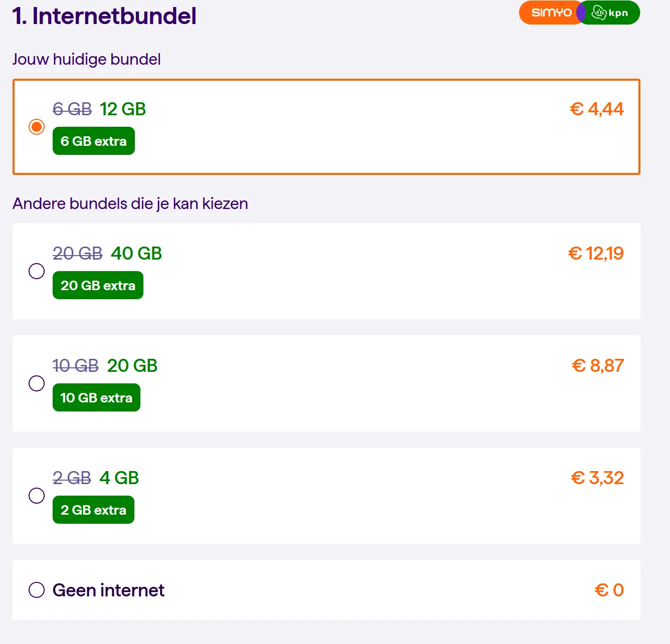Screen dimensions: 670x644
Task: Click the € 0 price label
Action: [609, 590]
